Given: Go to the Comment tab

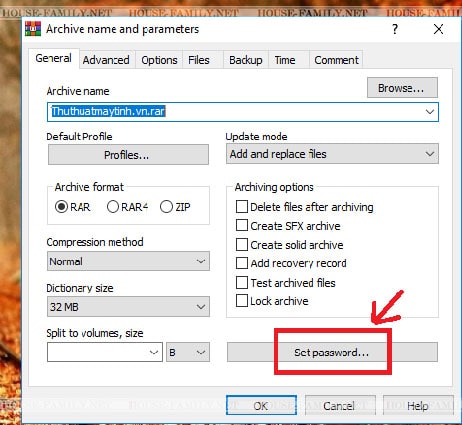Looking at the screenshot, I should (336, 60).
